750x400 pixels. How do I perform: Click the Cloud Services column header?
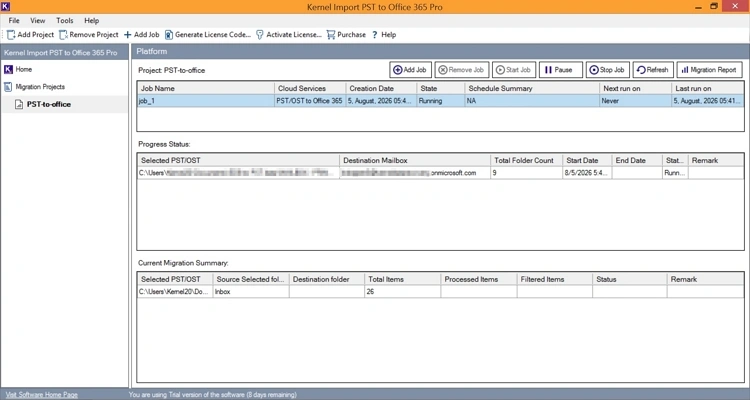point(310,89)
